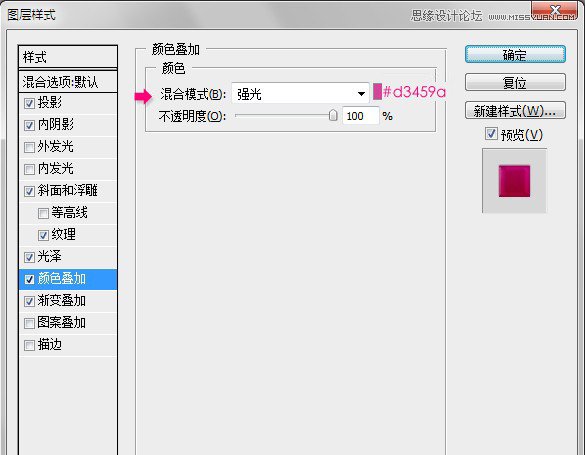585x455 pixels.
Task: Open the 投影 drop shadow settings label
Action: click(x=50, y=102)
